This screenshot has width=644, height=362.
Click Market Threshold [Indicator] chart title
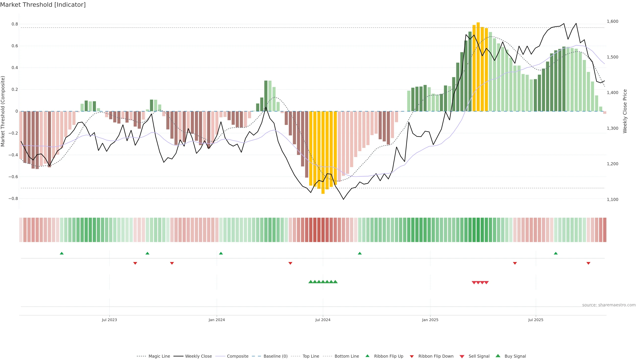(x=43, y=5)
